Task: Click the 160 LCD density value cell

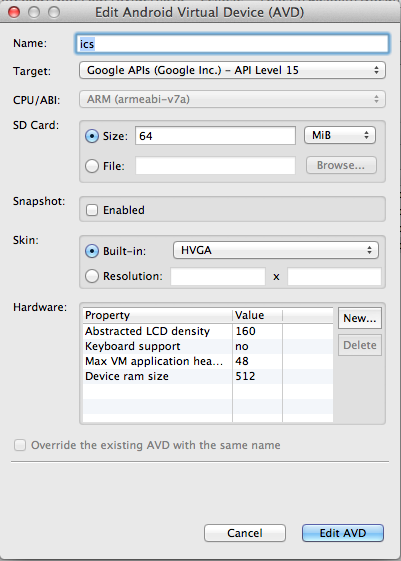Action: point(257,331)
